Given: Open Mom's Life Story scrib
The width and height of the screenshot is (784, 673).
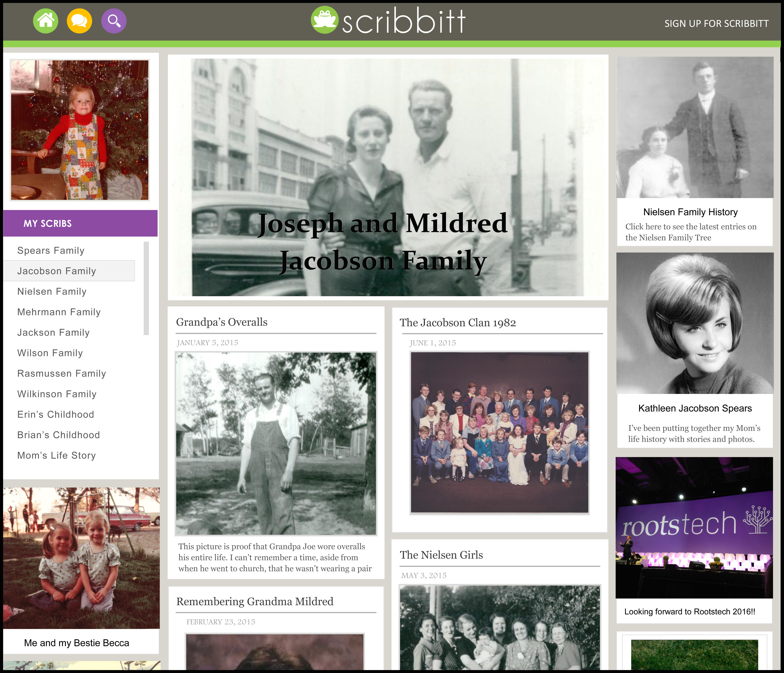Looking at the screenshot, I should [x=56, y=455].
